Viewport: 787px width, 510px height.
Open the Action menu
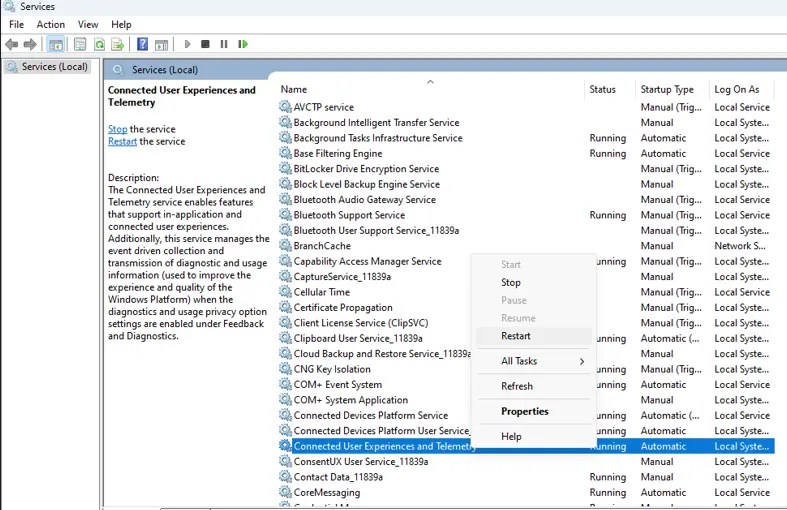pyautogui.click(x=51, y=24)
